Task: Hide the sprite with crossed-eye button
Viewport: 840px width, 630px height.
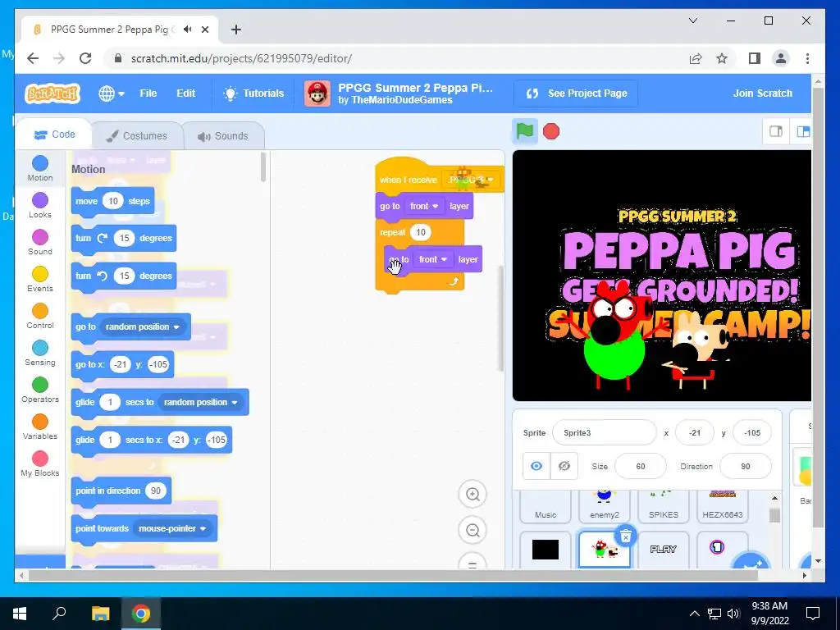Action: click(564, 466)
